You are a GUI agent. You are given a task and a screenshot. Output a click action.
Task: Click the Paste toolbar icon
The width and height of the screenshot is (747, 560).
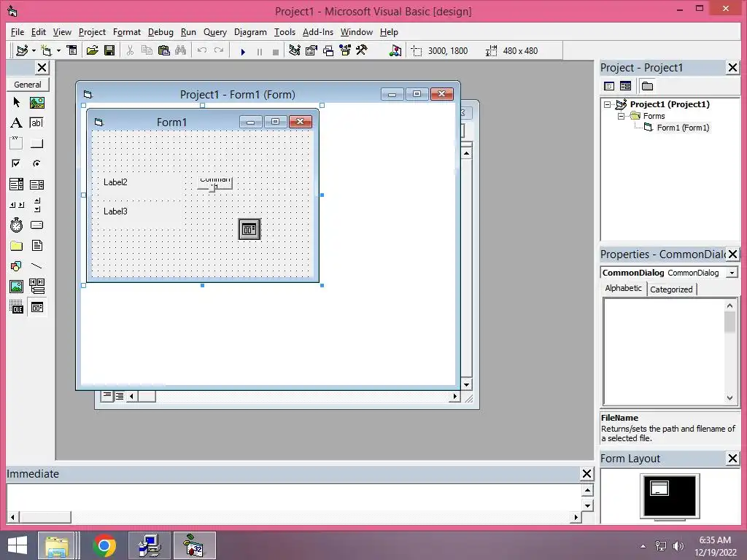[164, 50]
